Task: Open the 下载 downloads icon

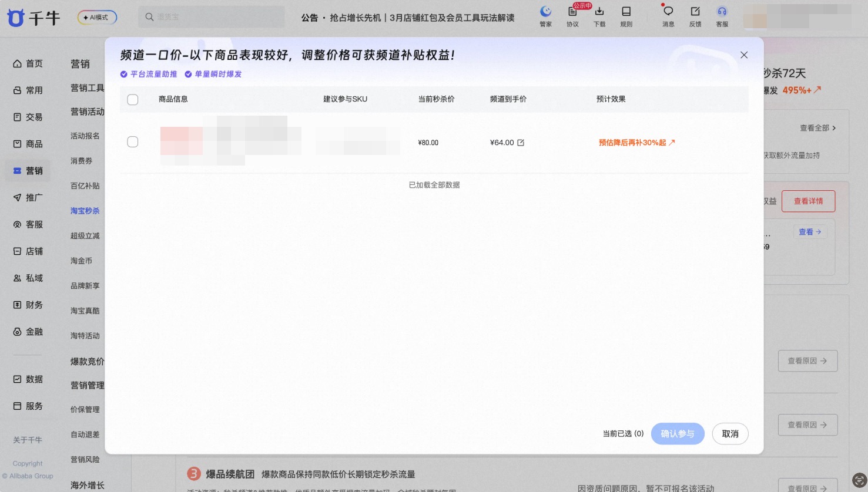Action: tap(599, 16)
